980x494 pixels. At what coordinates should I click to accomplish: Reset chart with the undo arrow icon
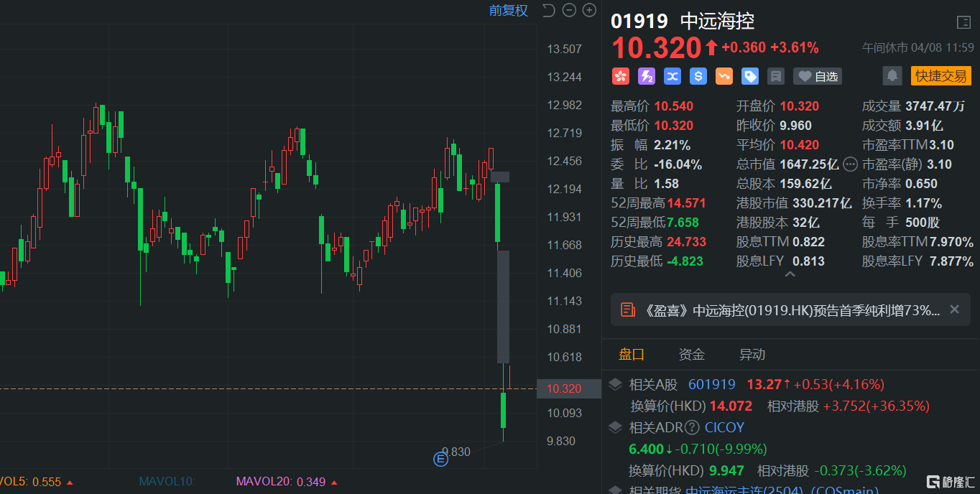point(549,10)
